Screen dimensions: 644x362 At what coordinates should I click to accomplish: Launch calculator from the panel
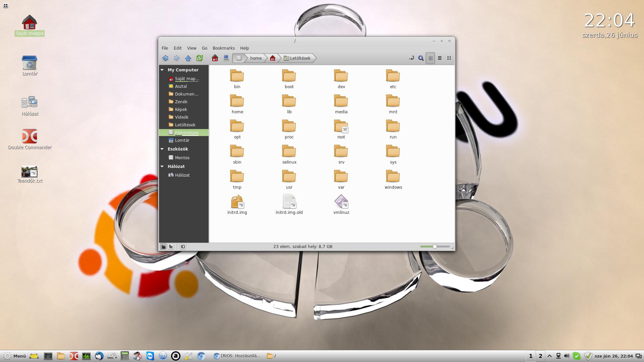(125, 356)
